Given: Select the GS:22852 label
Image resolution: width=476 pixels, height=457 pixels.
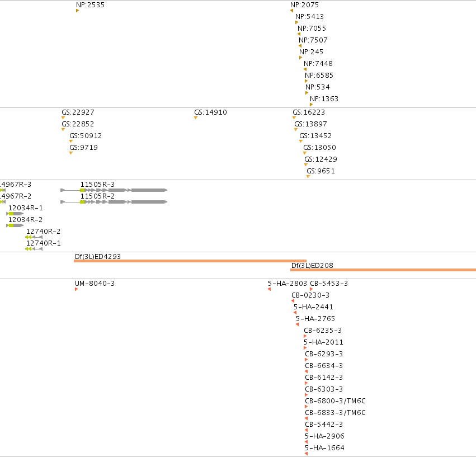Looking at the screenshot, I should pos(78,124).
